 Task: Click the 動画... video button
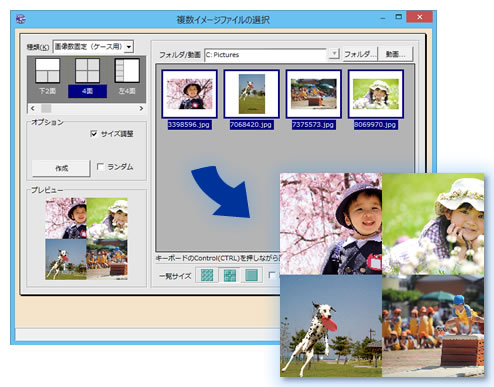click(x=395, y=54)
